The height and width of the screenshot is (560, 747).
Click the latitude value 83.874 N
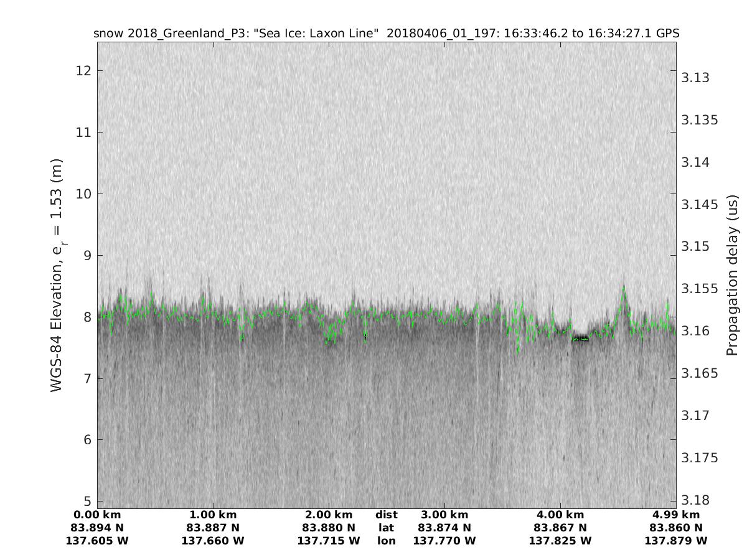click(x=444, y=528)
